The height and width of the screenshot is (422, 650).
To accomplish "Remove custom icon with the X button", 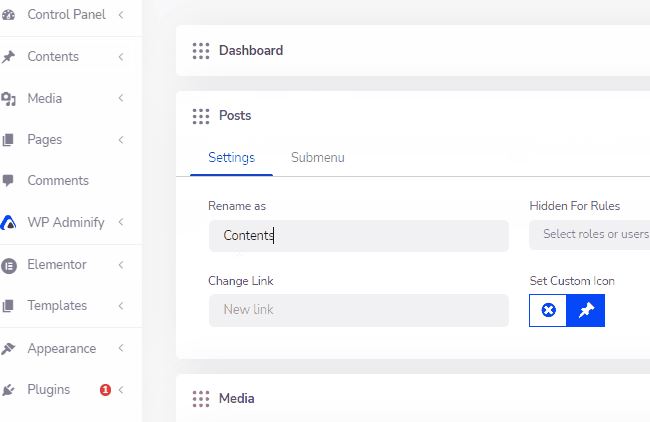I will click(x=548, y=310).
